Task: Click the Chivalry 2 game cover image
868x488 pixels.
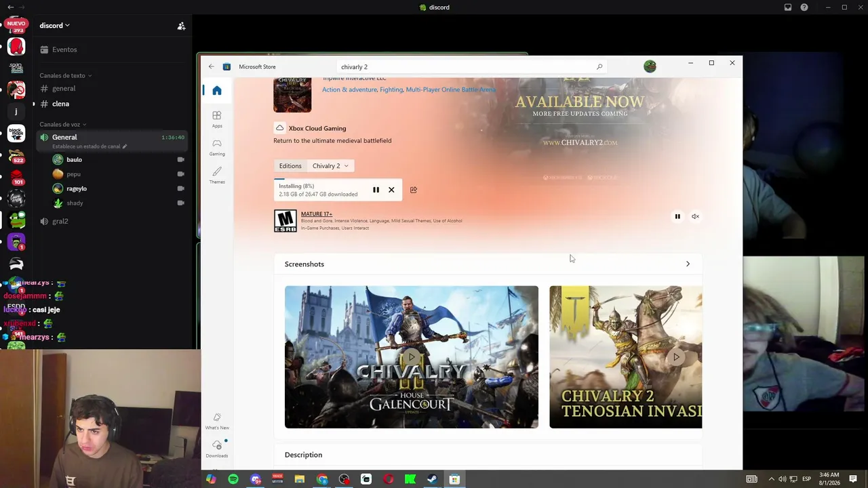Action: point(292,95)
